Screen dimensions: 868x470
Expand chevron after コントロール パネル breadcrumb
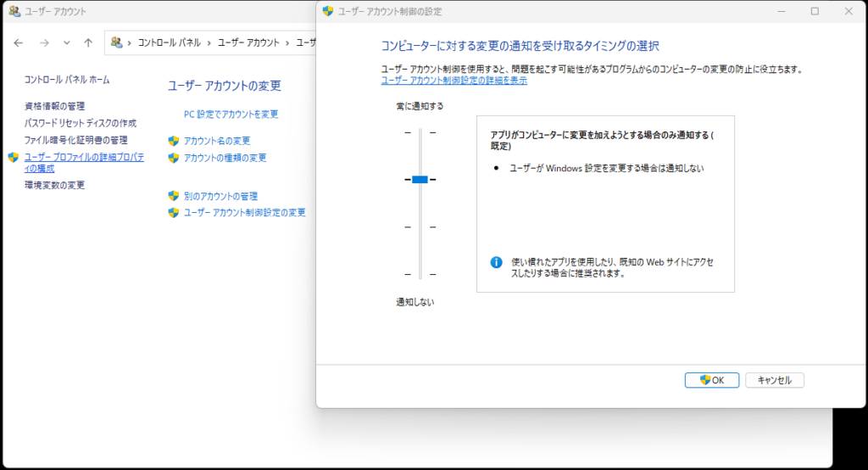209,42
